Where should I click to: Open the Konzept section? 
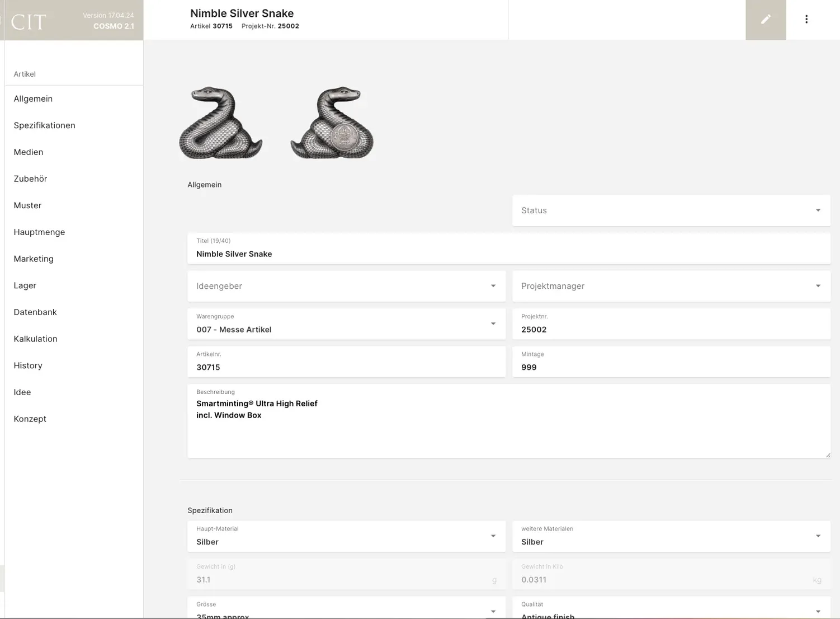30,419
